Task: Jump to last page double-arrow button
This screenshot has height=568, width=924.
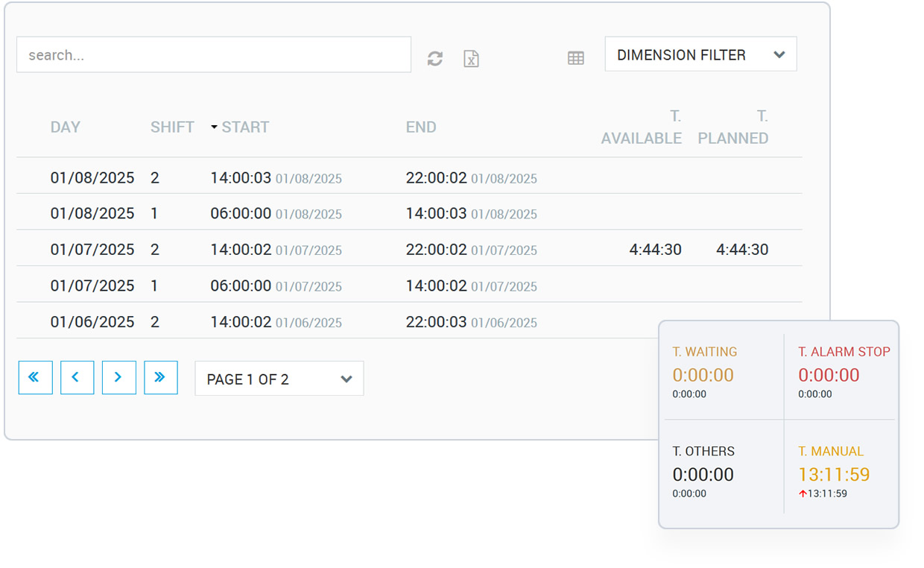Action: (x=161, y=378)
